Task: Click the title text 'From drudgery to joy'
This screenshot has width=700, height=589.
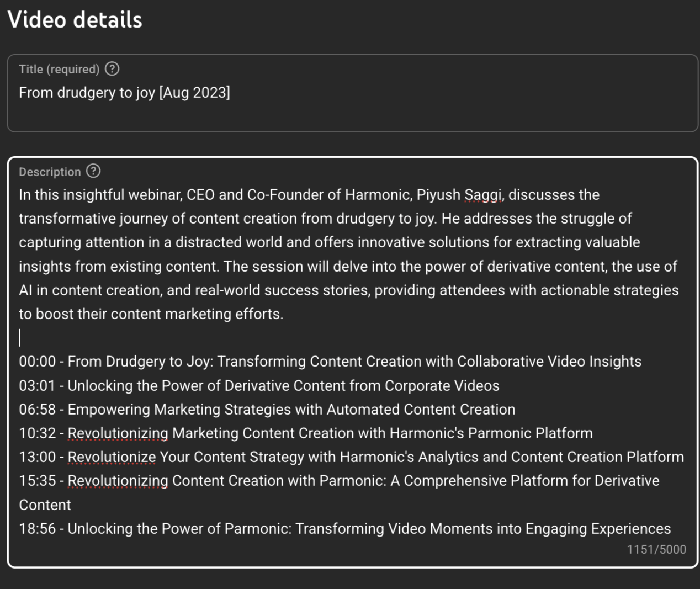Action: click(87, 93)
